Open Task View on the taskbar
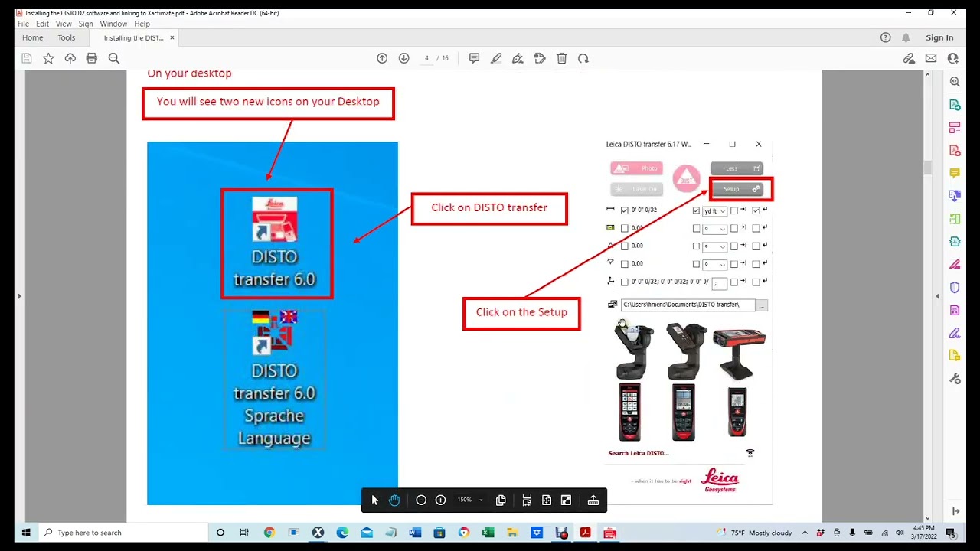The height and width of the screenshot is (551, 980). pos(244,533)
